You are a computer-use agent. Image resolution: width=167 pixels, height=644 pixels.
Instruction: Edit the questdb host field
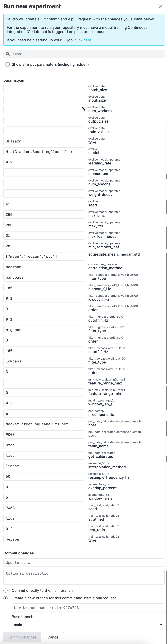[44, 424]
